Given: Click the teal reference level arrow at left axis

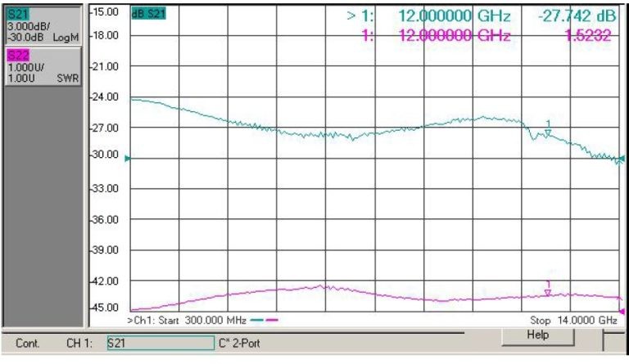Looking at the screenshot, I should pos(128,159).
